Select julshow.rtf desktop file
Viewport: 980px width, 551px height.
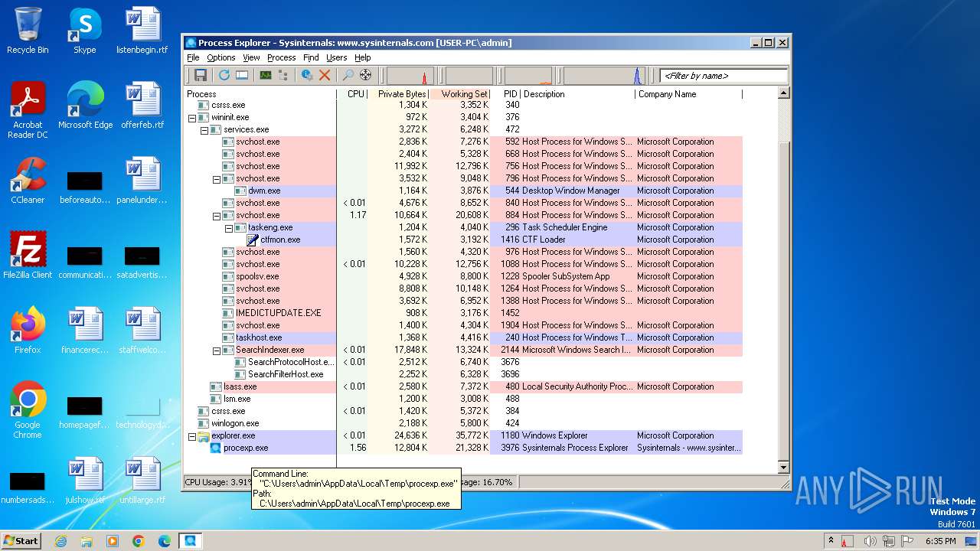85,481
